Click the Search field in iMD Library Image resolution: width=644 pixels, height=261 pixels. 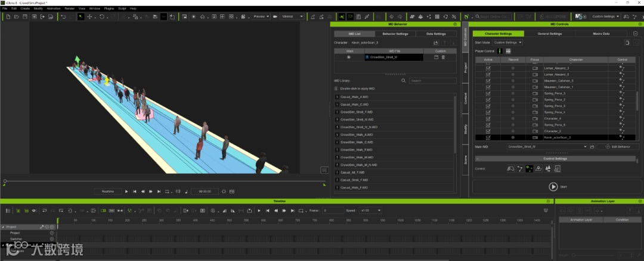(432, 80)
